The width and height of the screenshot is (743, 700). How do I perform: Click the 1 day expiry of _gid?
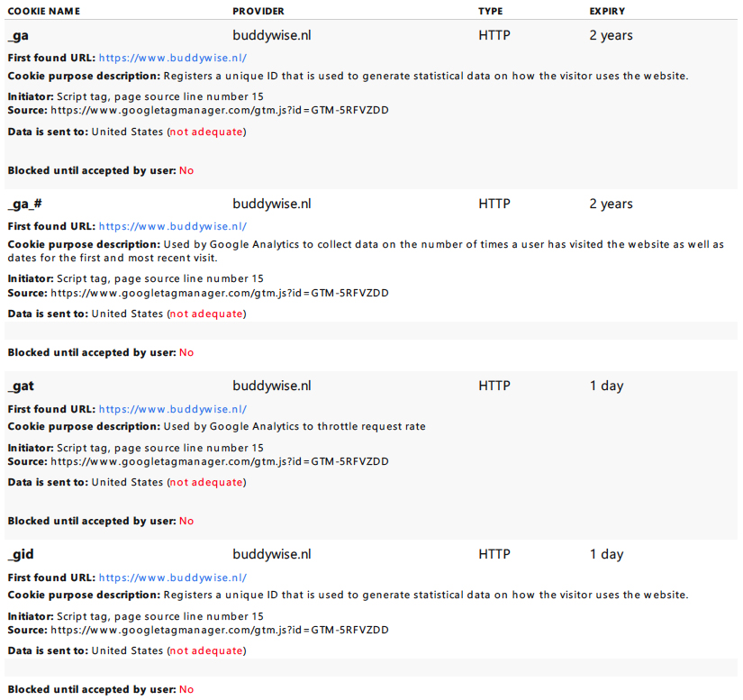pyautogui.click(x=606, y=554)
